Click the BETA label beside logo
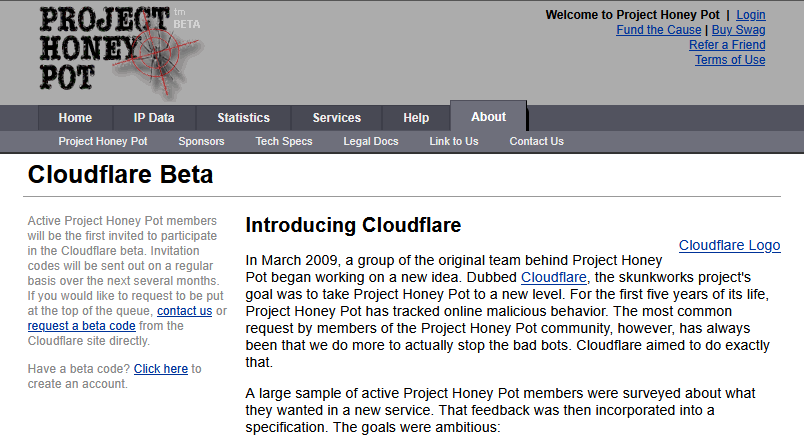This screenshot has height=445, width=804. (187, 24)
